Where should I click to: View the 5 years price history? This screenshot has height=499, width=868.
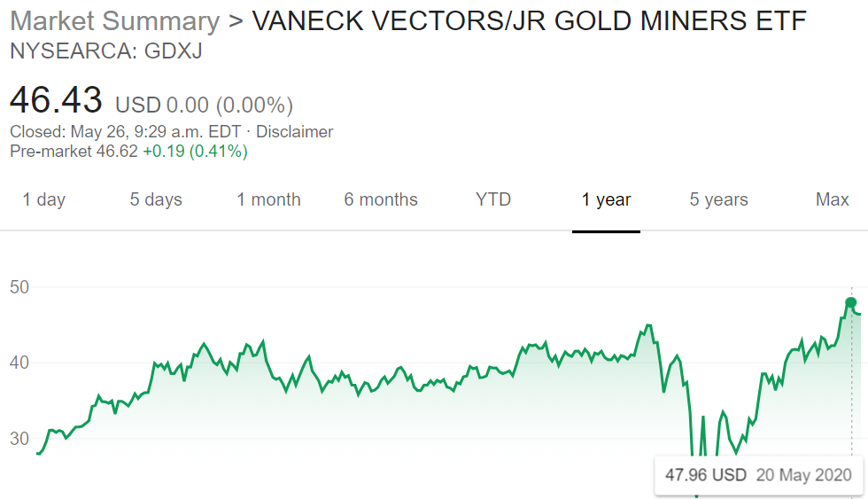[718, 199]
